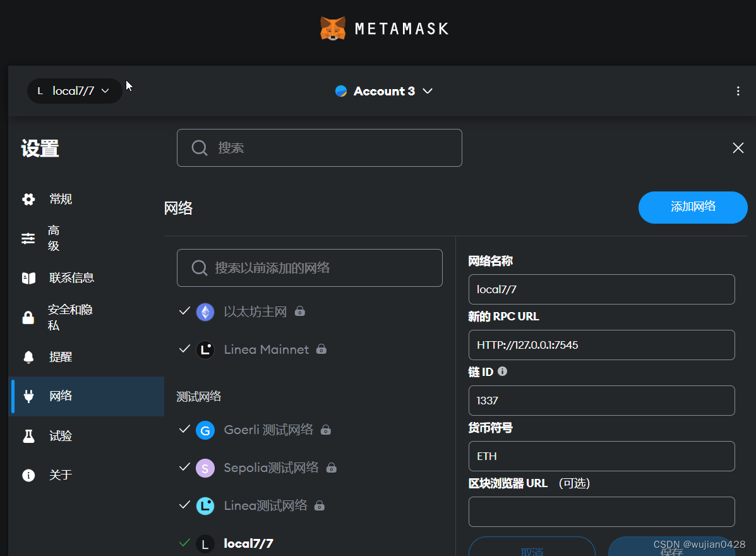Click the Ethereum diamond icon

205,312
